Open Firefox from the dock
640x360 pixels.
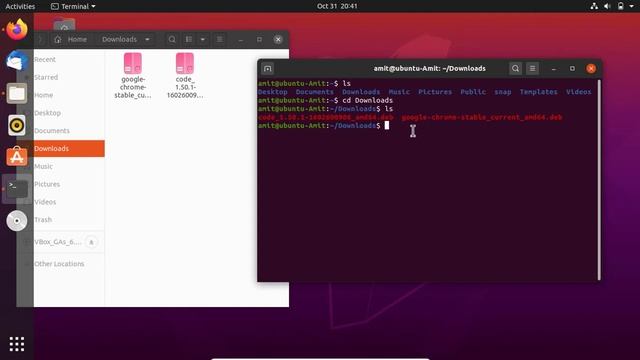[x=17, y=29]
